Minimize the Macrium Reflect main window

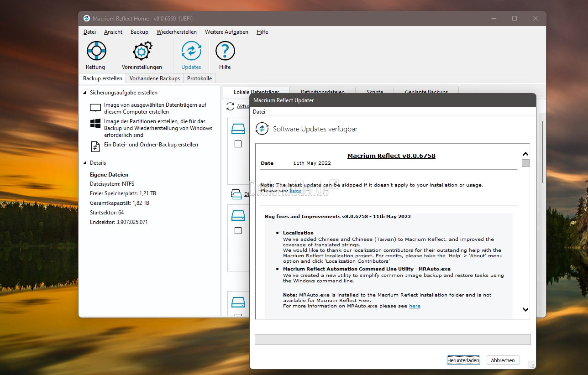[493, 18]
